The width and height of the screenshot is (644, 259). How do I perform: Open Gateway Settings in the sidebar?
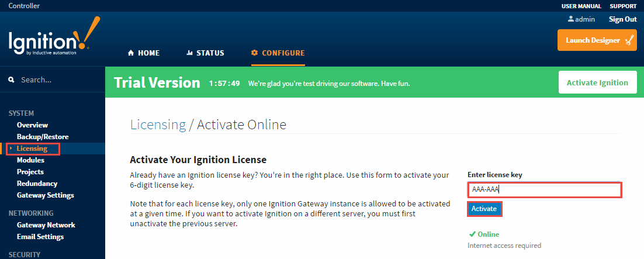pos(45,195)
